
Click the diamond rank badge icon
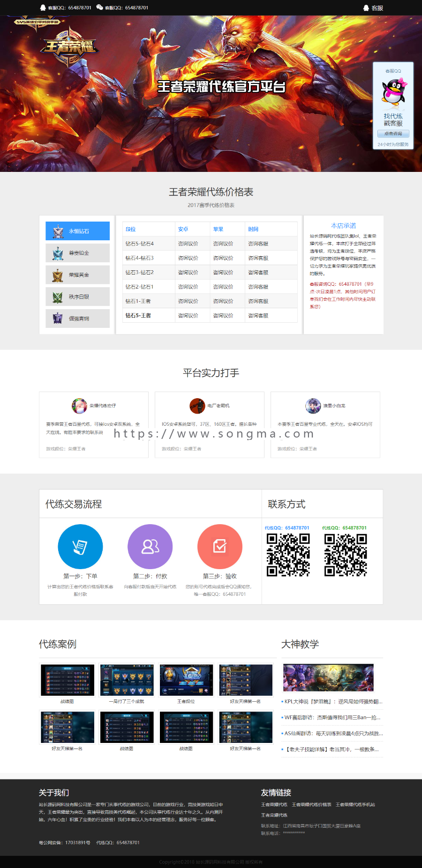tap(58, 231)
